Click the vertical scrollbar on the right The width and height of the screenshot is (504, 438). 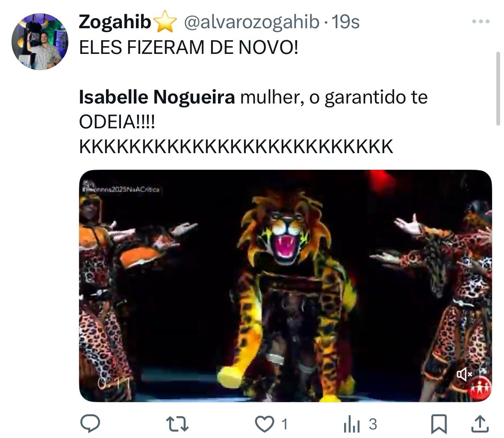click(498, 89)
